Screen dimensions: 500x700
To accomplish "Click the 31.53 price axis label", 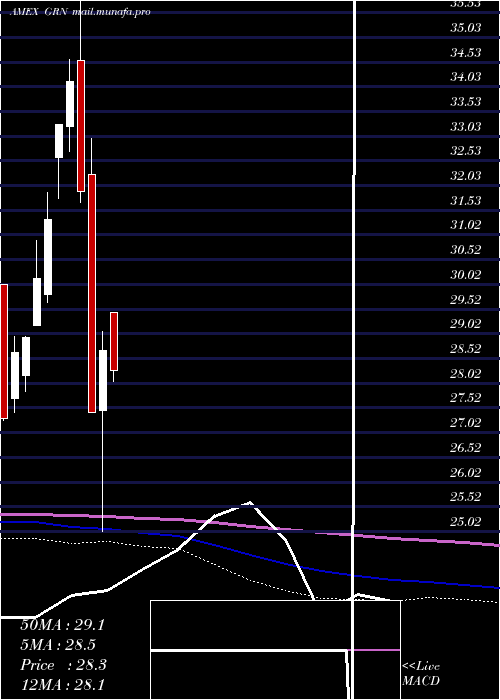I will point(466,201).
